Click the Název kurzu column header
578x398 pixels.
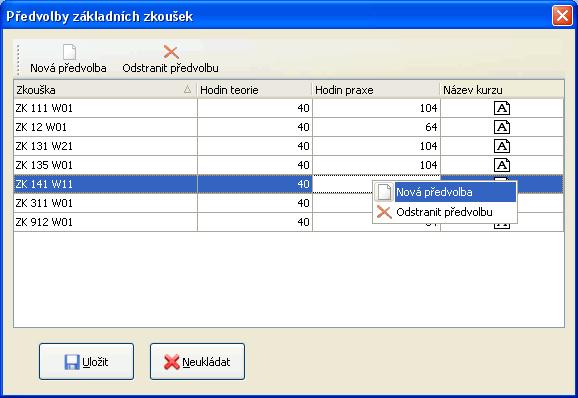(x=502, y=90)
